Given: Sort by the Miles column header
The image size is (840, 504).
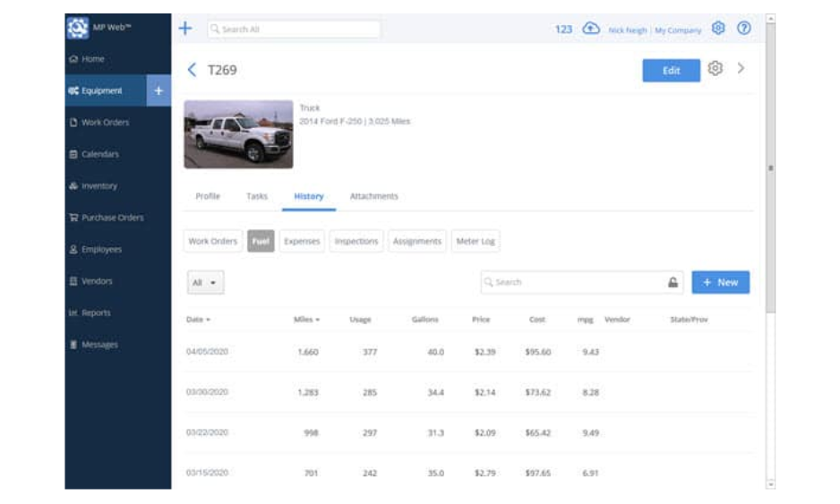Looking at the screenshot, I should point(306,320).
